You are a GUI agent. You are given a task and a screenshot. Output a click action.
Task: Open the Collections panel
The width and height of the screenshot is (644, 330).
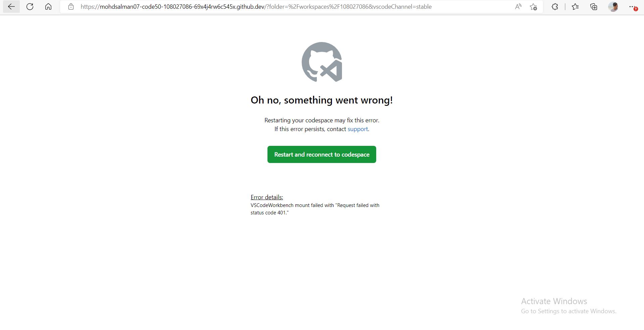594,7
